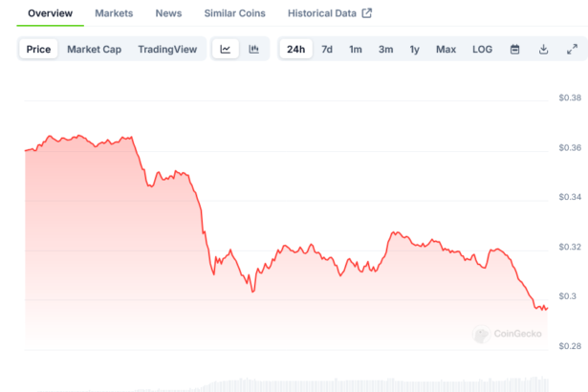
Task: Set time range to 24h
Action: pyautogui.click(x=296, y=50)
